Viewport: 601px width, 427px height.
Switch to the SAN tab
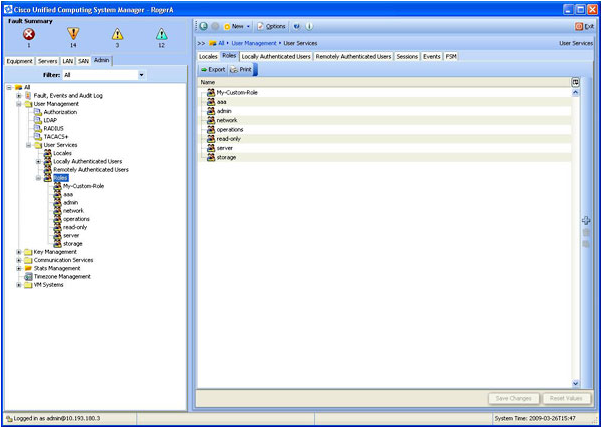83,61
